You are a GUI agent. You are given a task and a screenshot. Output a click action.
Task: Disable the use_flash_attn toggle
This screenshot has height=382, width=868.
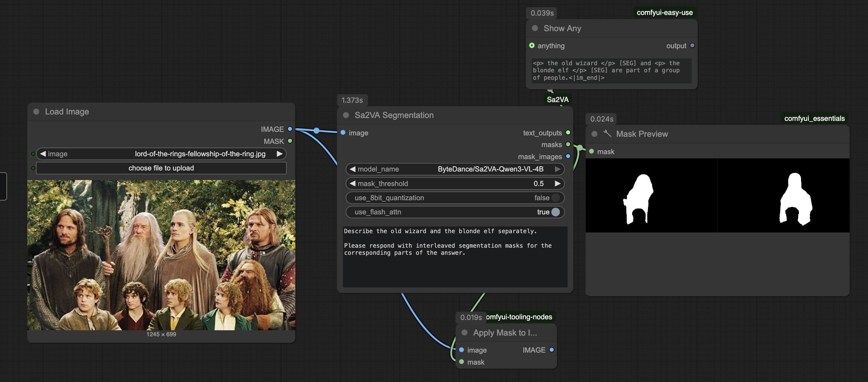556,212
